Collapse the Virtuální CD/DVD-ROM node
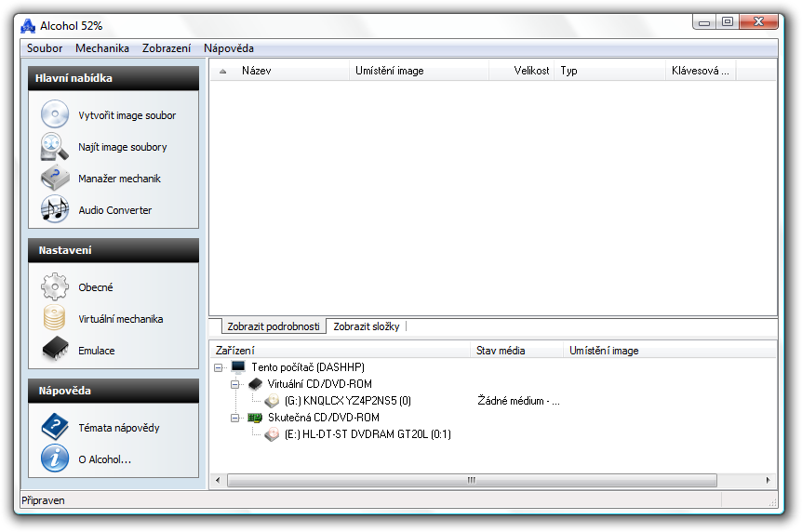Viewport: 802px width, 532px height. [234, 384]
